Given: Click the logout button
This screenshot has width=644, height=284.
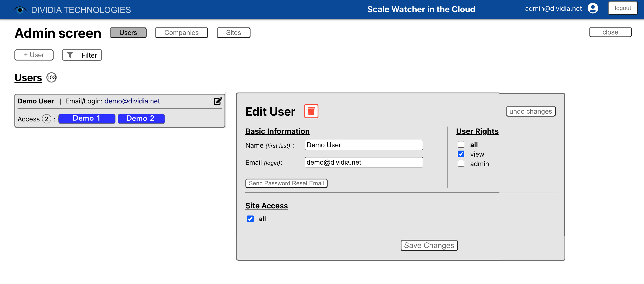Looking at the screenshot, I should [622, 8].
